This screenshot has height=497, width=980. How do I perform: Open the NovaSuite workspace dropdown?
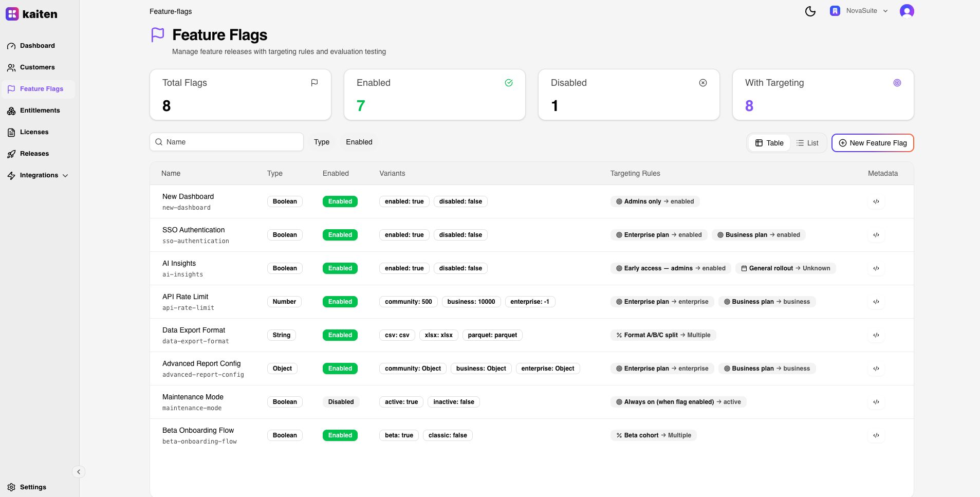click(859, 11)
